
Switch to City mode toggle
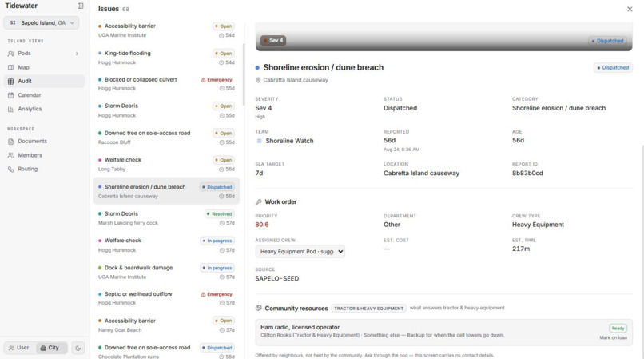click(x=50, y=348)
